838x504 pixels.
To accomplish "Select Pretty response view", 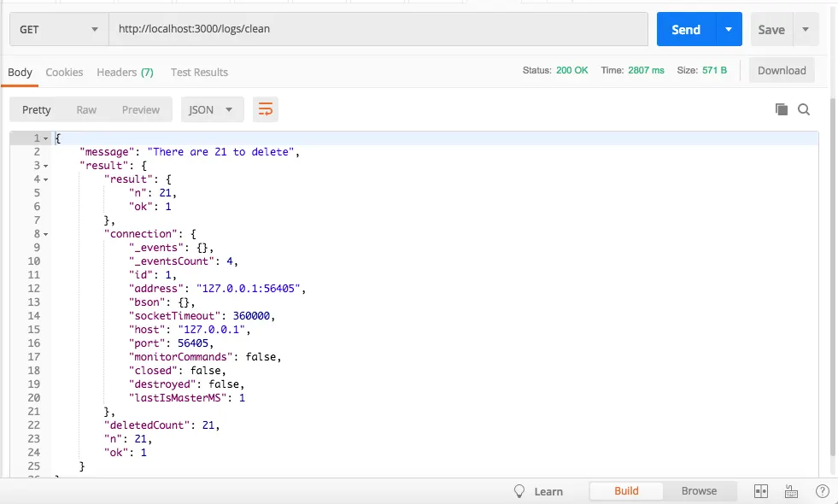I will click(37, 109).
